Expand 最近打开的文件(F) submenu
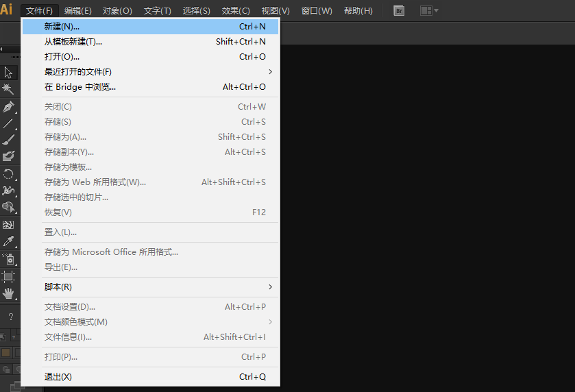The height and width of the screenshot is (392, 575). 150,71
